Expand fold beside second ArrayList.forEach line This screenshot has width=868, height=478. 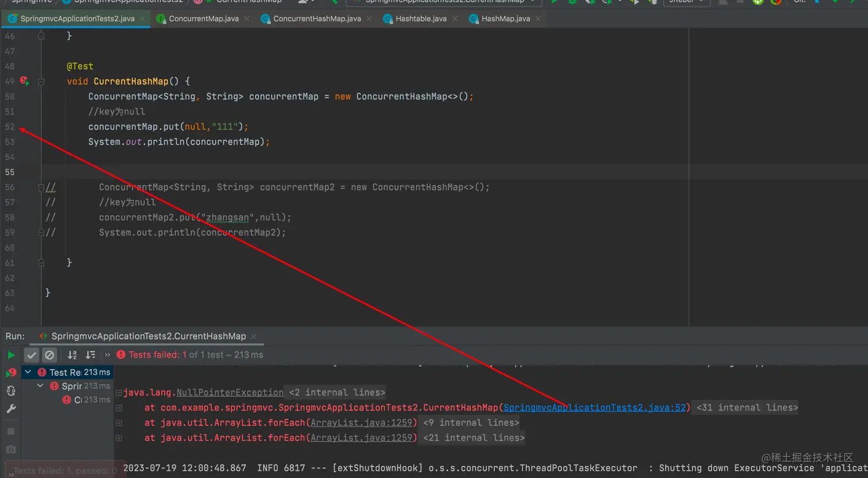tap(119, 438)
